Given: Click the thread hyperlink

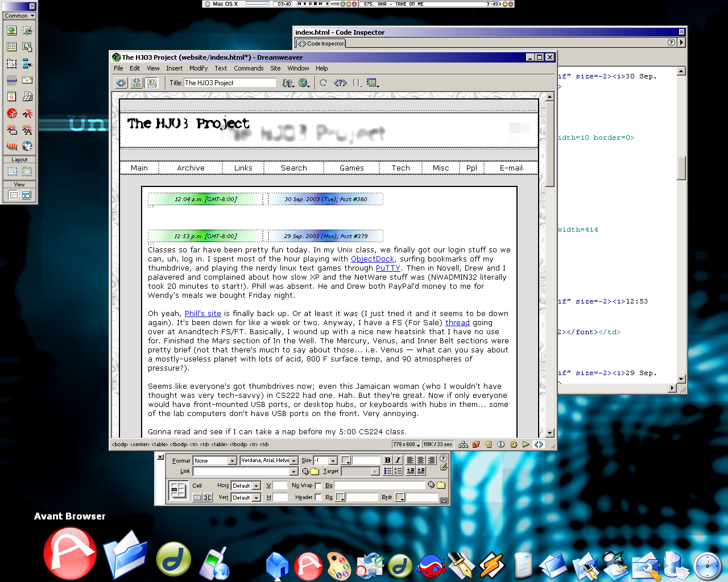Looking at the screenshot, I should (x=457, y=323).
